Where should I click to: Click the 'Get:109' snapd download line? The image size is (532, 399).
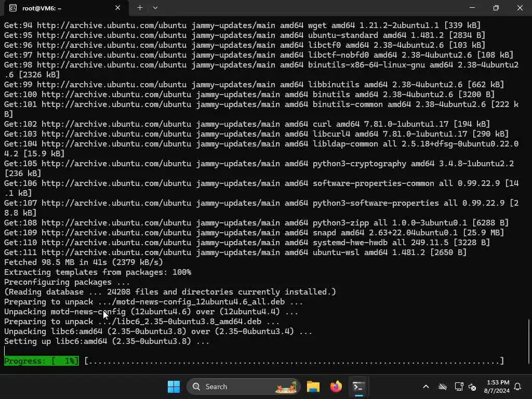pyautogui.click(x=254, y=233)
